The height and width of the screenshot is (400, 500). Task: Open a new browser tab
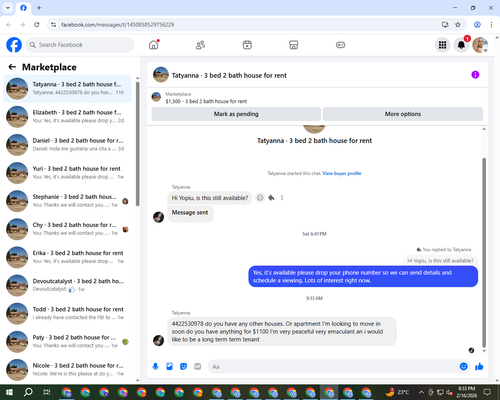39,8
